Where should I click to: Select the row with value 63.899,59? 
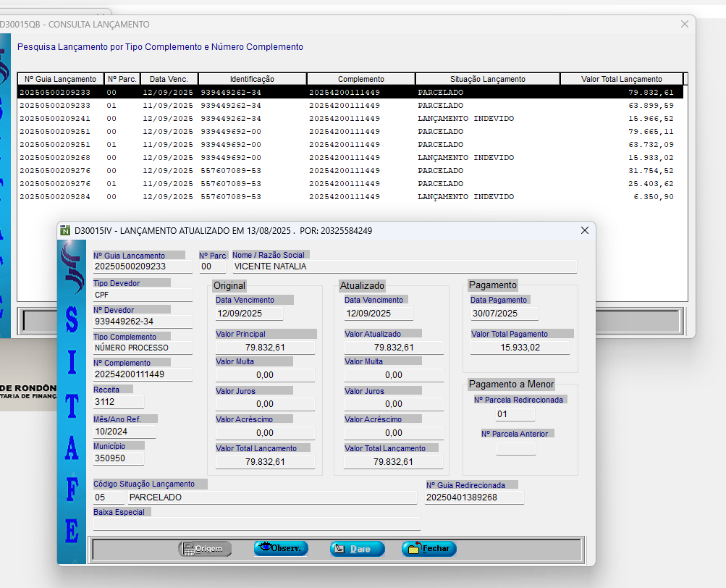pos(347,106)
